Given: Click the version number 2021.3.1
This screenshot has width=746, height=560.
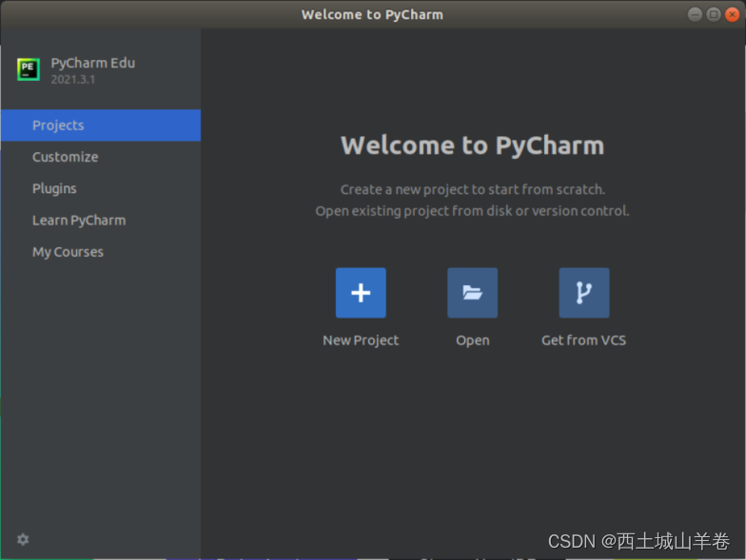Looking at the screenshot, I should 72,80.
